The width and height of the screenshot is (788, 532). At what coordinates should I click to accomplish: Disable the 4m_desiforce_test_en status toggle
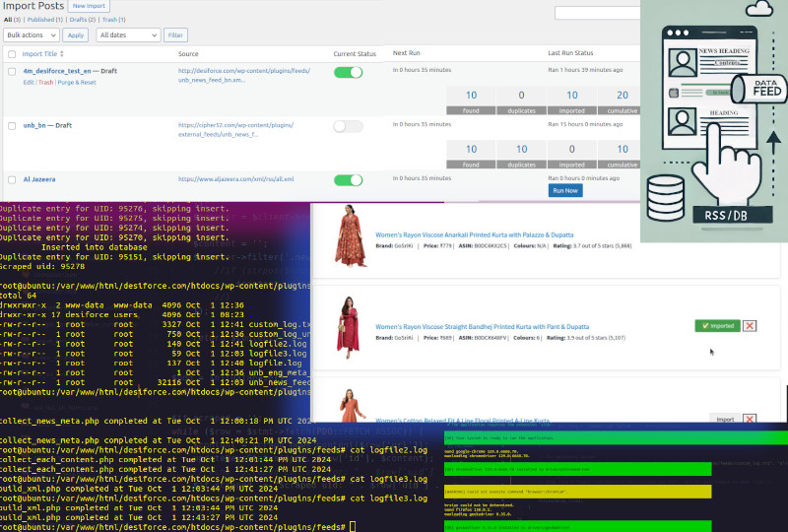coord(348,72)
